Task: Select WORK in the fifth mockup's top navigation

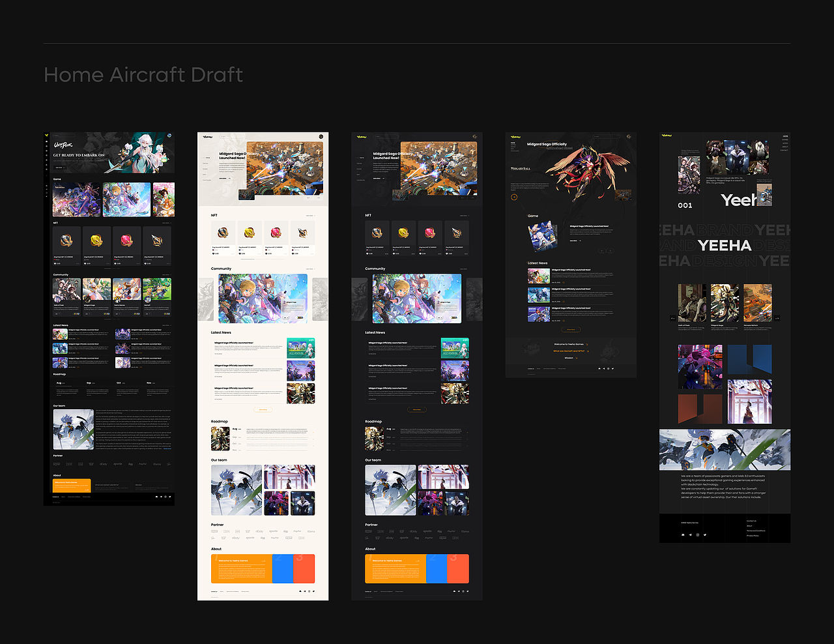Action: (785, 143)
